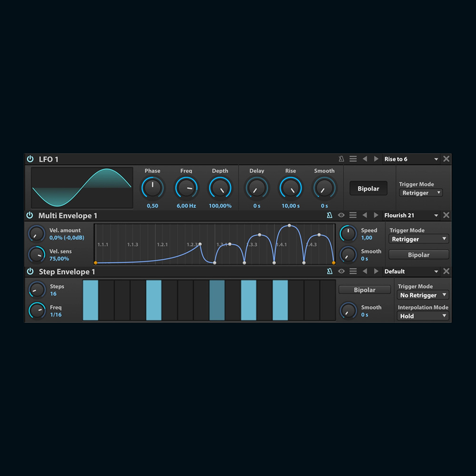Toggle Step Envelope 1 power button

pos(30,271)
